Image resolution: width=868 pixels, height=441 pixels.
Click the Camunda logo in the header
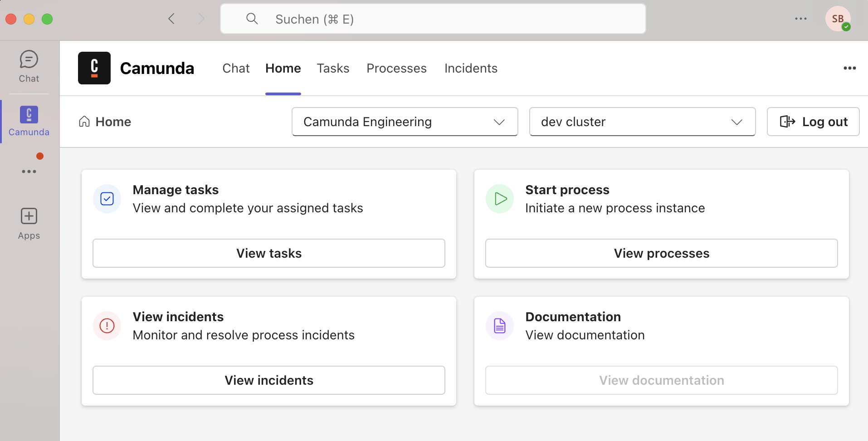click(x=94, y=68)
